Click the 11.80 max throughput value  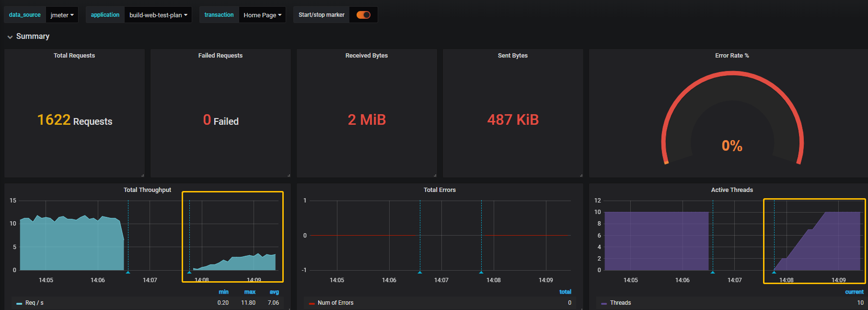point(248,303)
